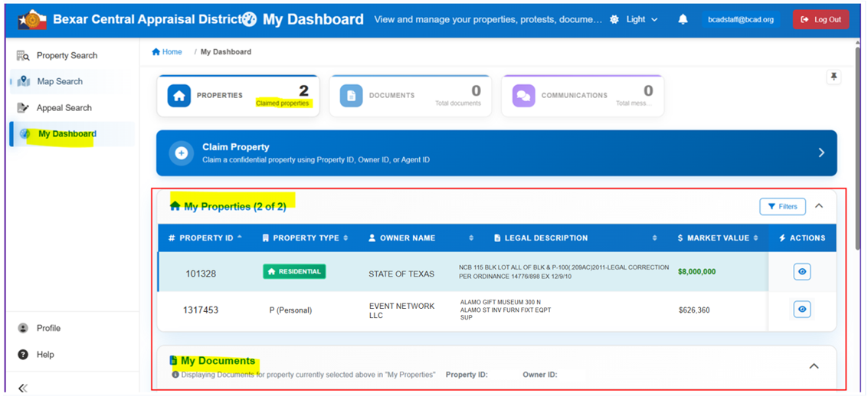Screen dimensions: 868x400
Task: Click the Communications chat bubble icon
Action: coord(523,96)
